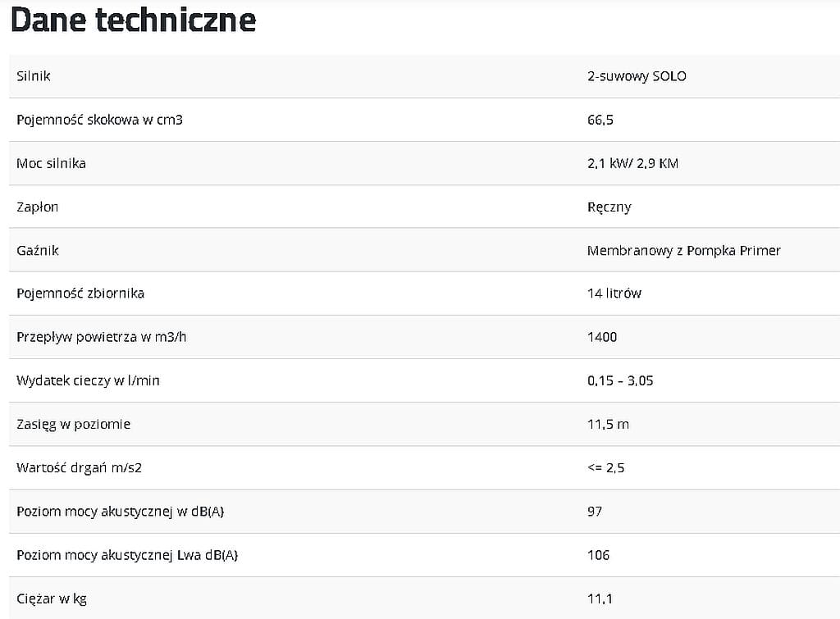This screenshot has height=619, width=840.
Task: Select the Moc silnika row label
Action: [x=51, y=163]
